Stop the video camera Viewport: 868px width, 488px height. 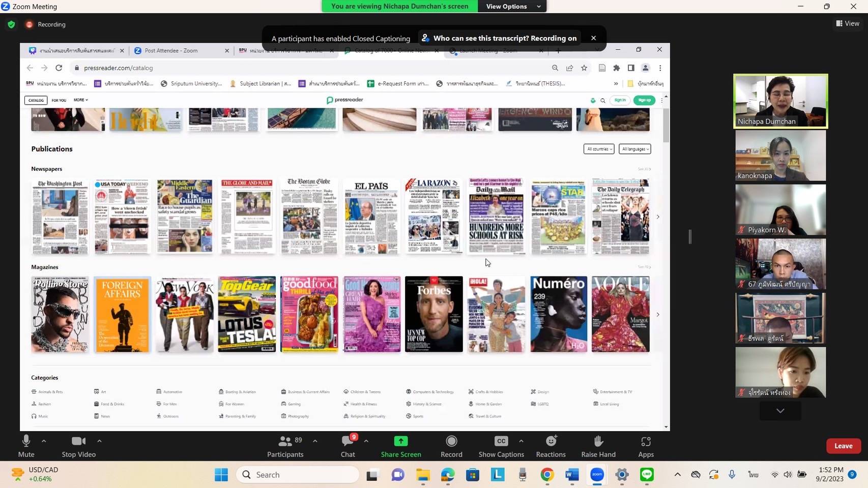coord(78,441)
